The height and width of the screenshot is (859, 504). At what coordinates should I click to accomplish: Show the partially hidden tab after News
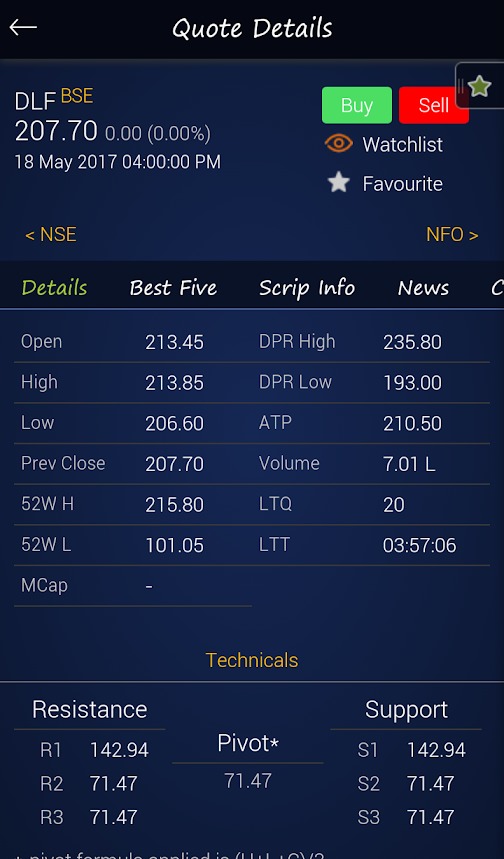tap(497, 288)
